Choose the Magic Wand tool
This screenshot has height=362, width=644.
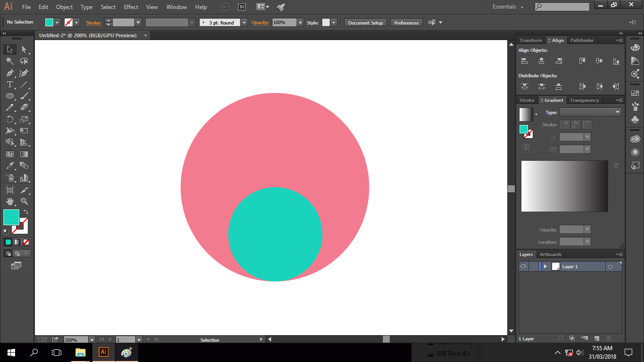pyautogui.click(x=9, y=61)
